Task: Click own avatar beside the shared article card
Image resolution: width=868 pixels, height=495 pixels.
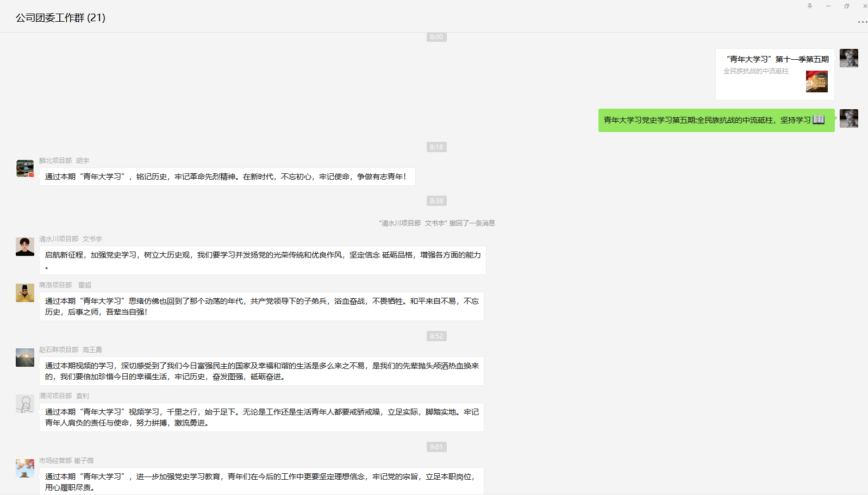Action: (x=848, y=58)
